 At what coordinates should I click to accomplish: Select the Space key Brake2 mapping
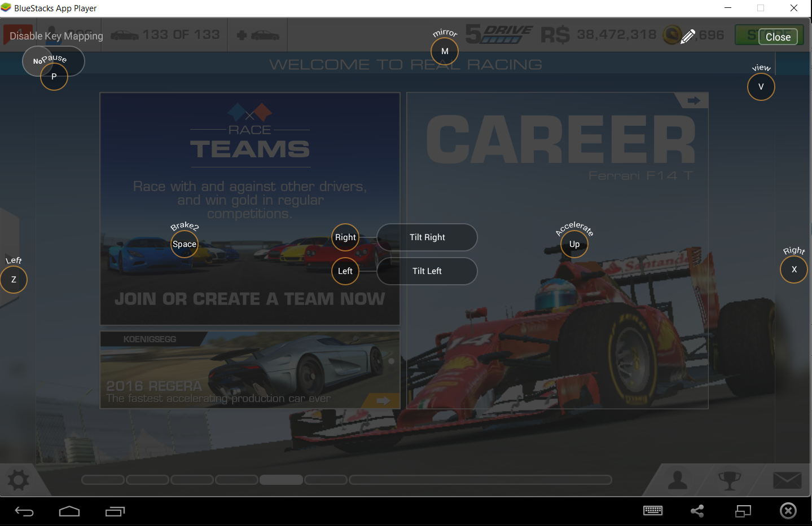click(185, 244)
